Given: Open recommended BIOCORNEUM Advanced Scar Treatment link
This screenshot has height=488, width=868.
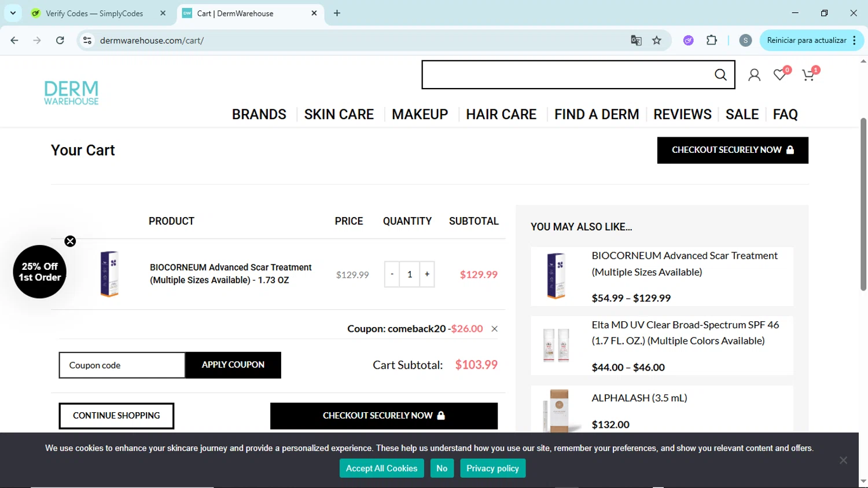Looking at the screenshot, I should pyautogui.click(x=685, y=263).
